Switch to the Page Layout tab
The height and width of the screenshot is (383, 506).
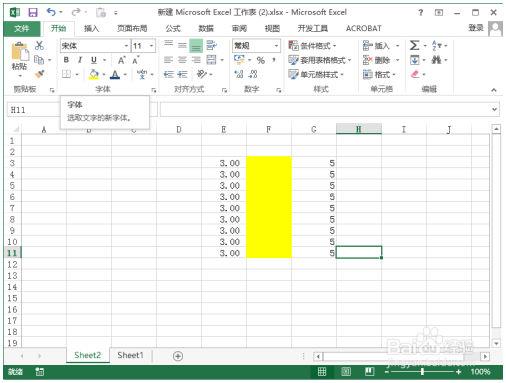132,29
